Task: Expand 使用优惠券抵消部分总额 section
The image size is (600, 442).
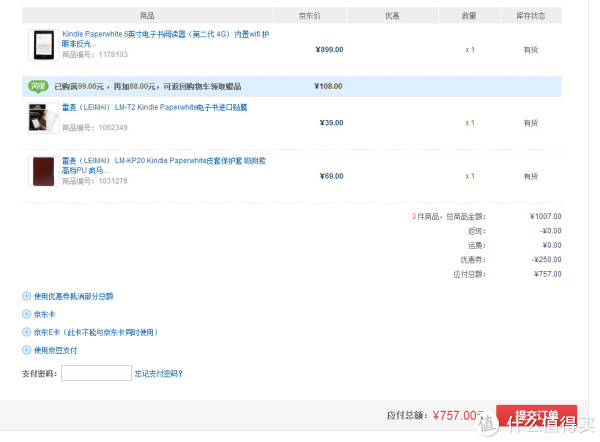Action: pyautogui.click(x=73, y=296)
